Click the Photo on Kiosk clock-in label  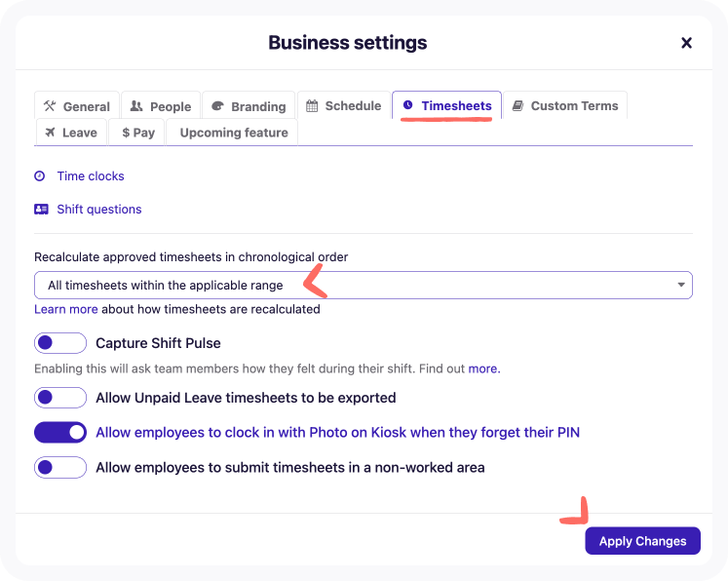337,433
